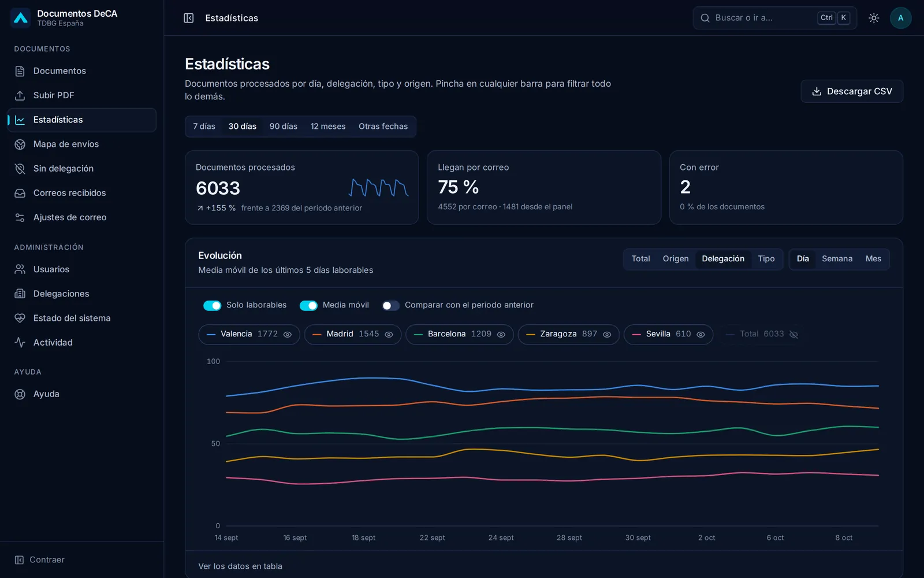Image resolution: width=924 pixels, height=578 pixels.
Task: Open the Usuarios admin page
Action: pyautogui.click(x=81, y=269)
